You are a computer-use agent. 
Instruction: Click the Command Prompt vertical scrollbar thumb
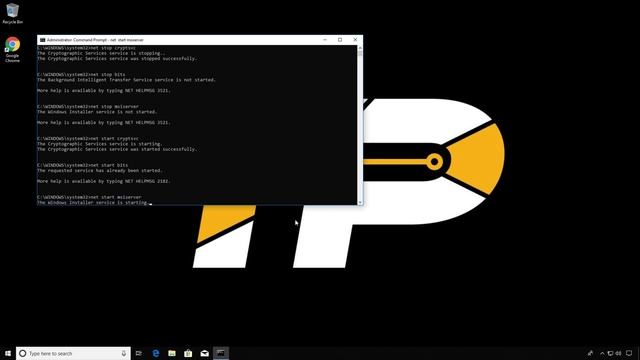coord(360,53)
